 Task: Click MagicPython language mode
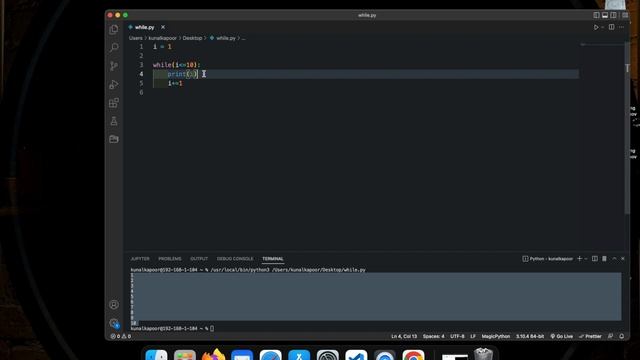[496, 336]
